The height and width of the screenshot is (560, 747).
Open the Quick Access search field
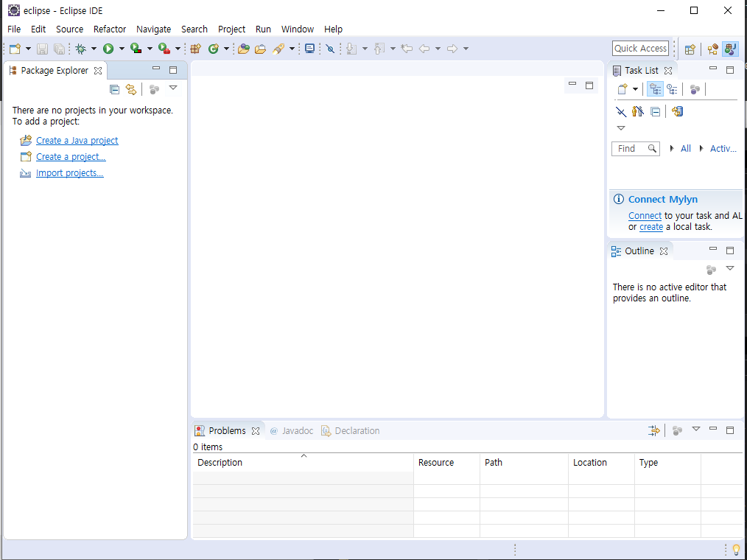(x=640, y=49)
